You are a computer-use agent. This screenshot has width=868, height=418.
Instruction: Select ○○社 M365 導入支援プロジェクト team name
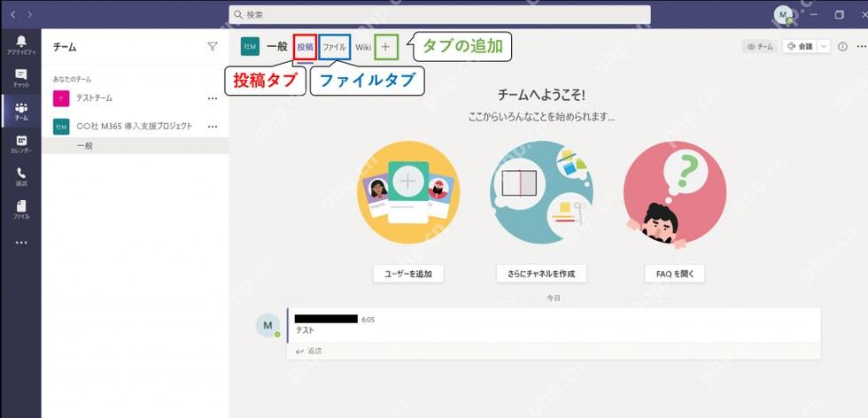tap(135, 127)
